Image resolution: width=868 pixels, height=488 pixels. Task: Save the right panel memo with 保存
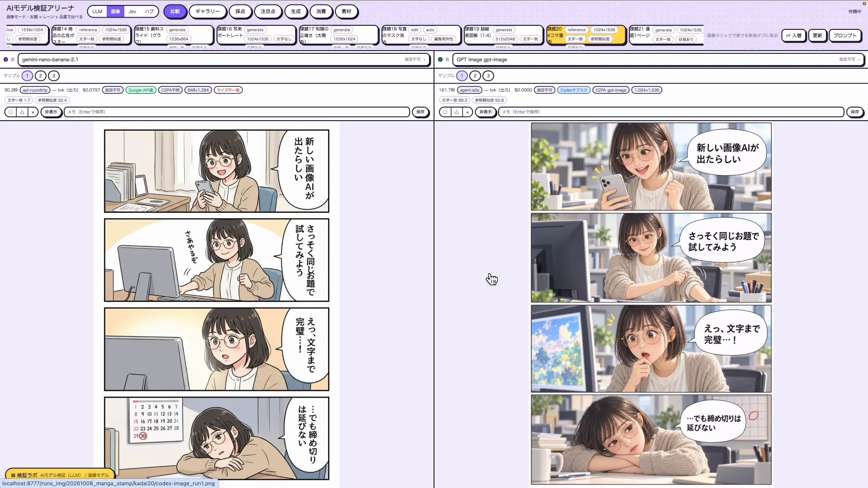tap(855, 112)
